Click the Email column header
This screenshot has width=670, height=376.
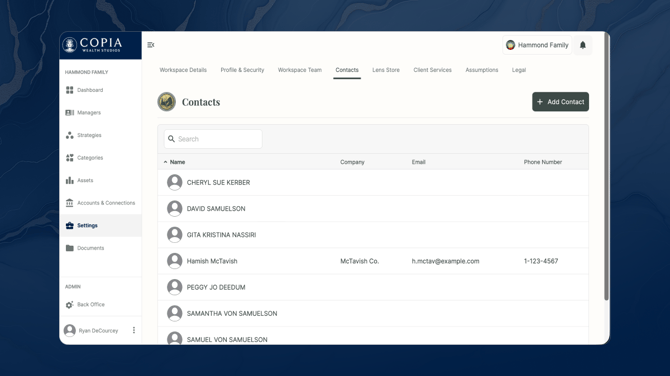(418, 162)
